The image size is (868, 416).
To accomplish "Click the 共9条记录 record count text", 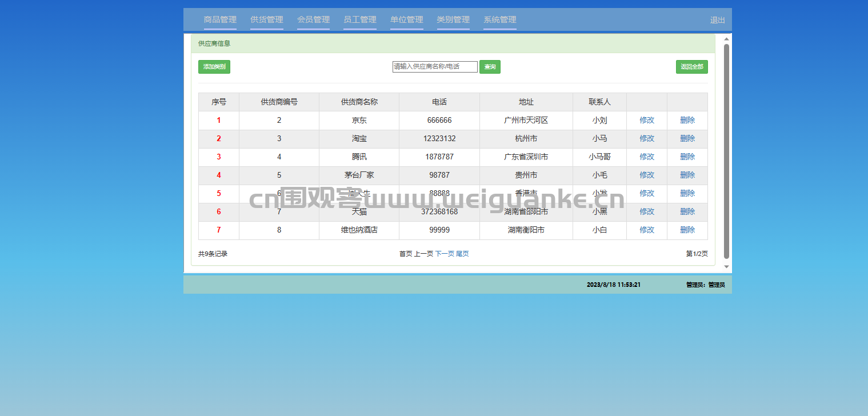I will coord(213,254).
